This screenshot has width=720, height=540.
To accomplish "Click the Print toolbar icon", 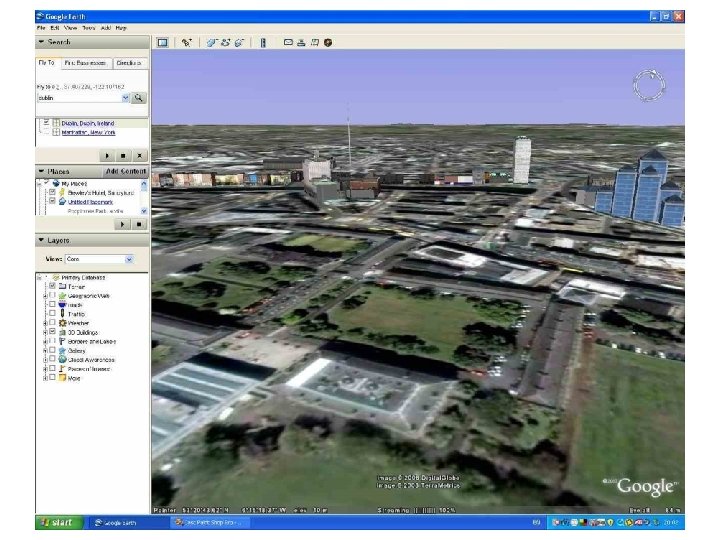I will tap(301, 43).
